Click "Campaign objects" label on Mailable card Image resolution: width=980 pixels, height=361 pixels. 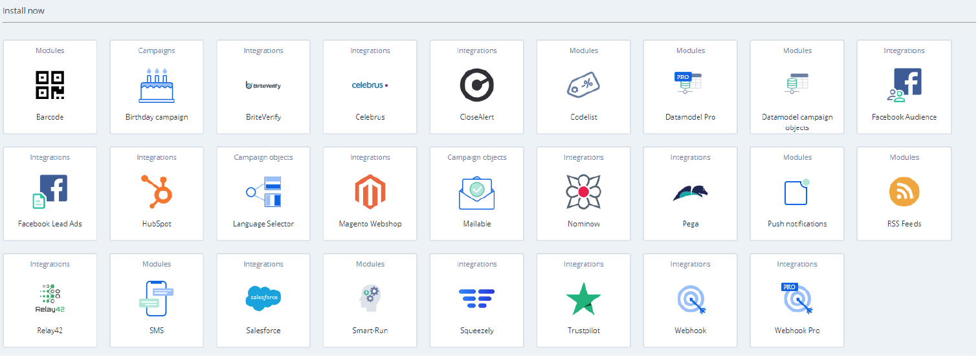pos(477,158)
